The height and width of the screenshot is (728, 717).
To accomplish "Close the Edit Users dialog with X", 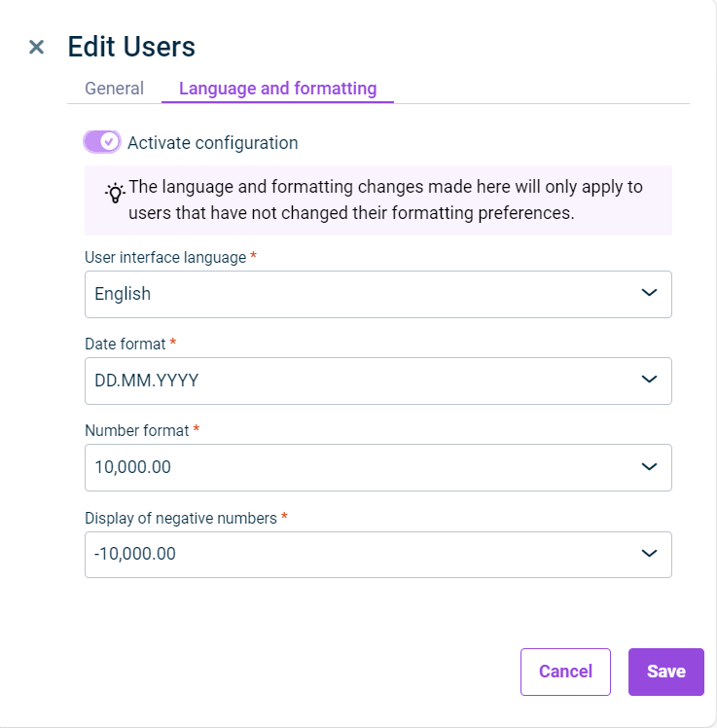I will tap(36, 47).
